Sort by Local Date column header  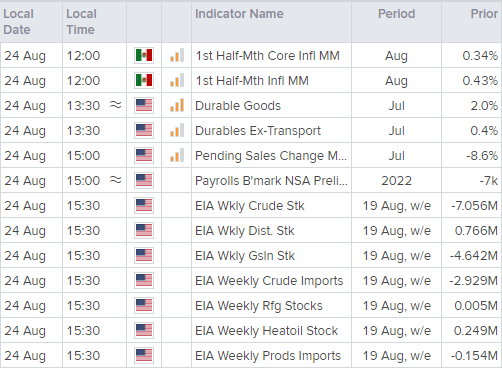click(18, 22)
